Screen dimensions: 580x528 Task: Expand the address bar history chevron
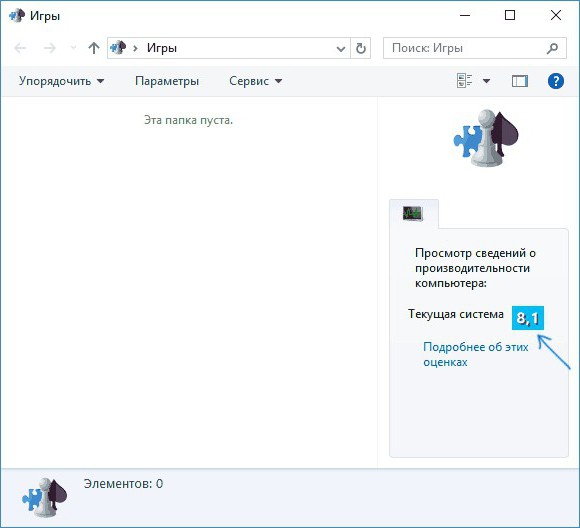point(341,48)
